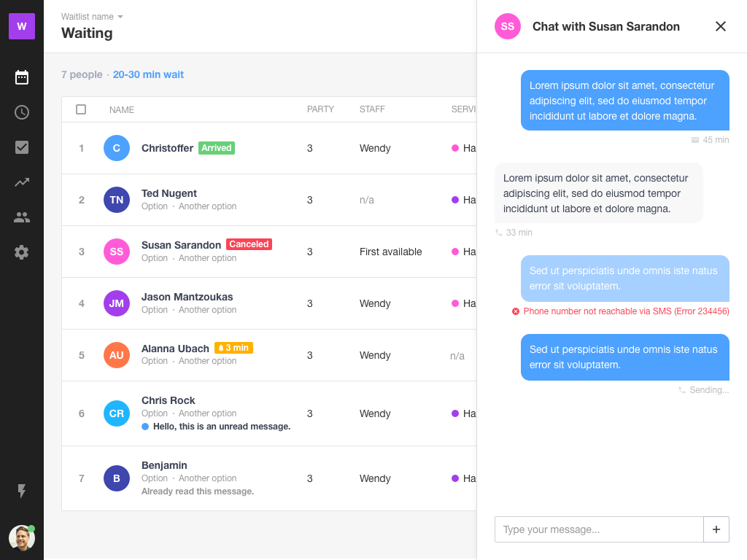Type in the message input field

click(x=598, y=529)
